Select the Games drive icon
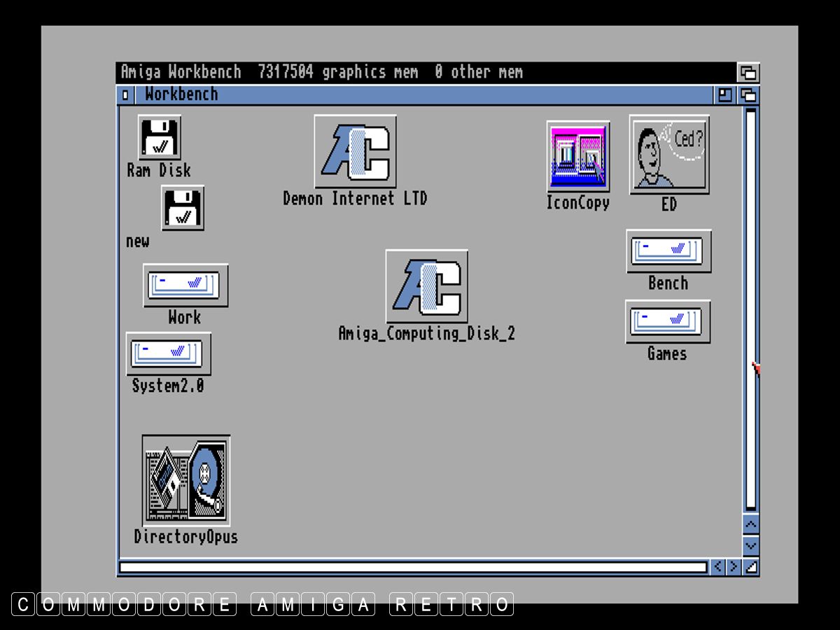840x630 pixels. tap(668, 321)
